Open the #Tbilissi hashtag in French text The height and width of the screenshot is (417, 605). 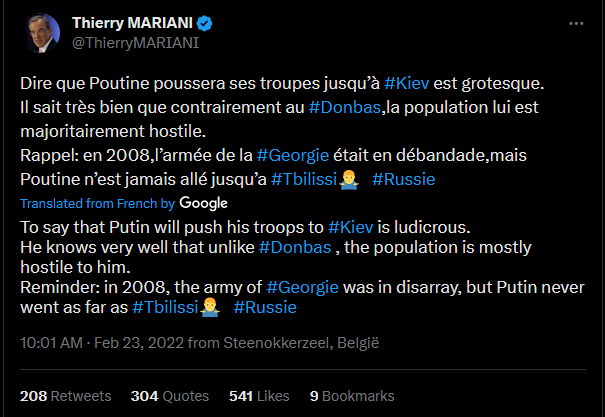coord(304,179)
